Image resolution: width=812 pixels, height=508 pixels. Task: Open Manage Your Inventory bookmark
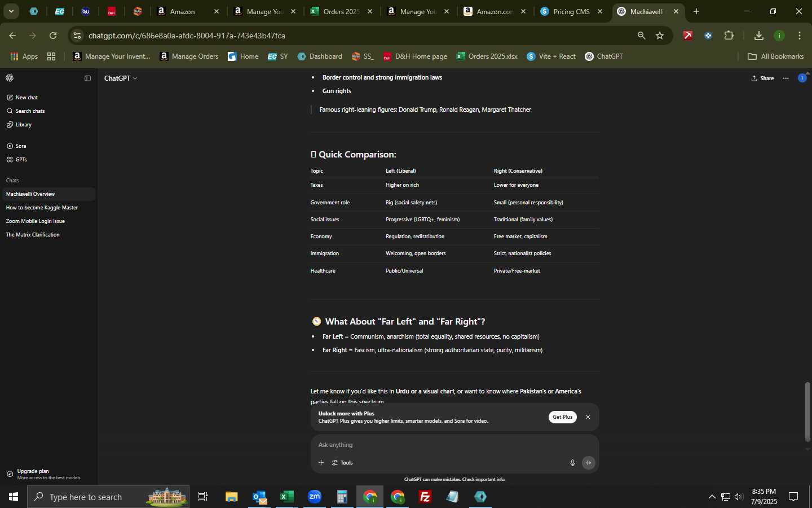(x=112, y=56)
